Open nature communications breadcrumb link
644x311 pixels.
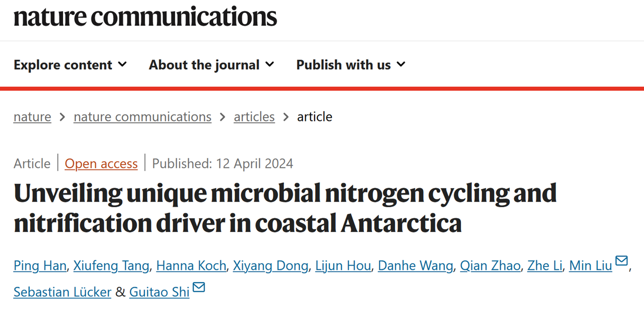pyautogui.click(x=142, y=117)
